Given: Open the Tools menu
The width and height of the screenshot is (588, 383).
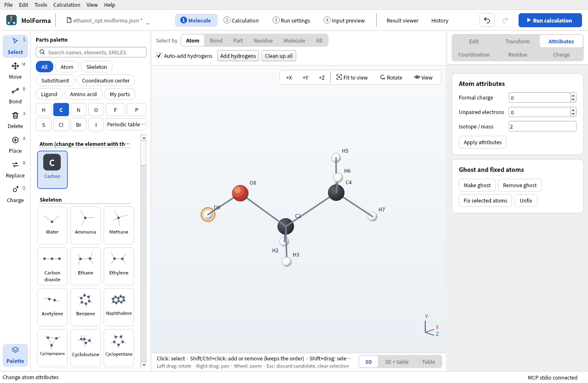Looking at the screenshot, I should pyautogui.click(x=41, y=5).
